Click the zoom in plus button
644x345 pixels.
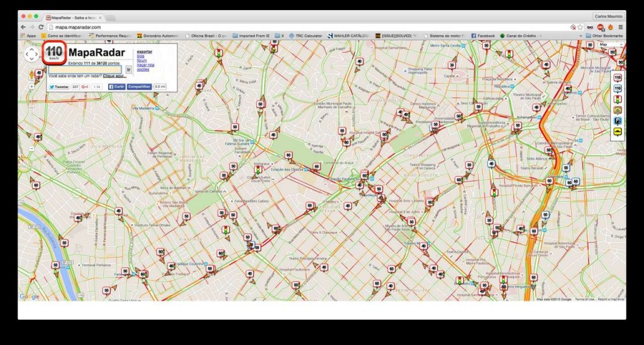[31, 86]
